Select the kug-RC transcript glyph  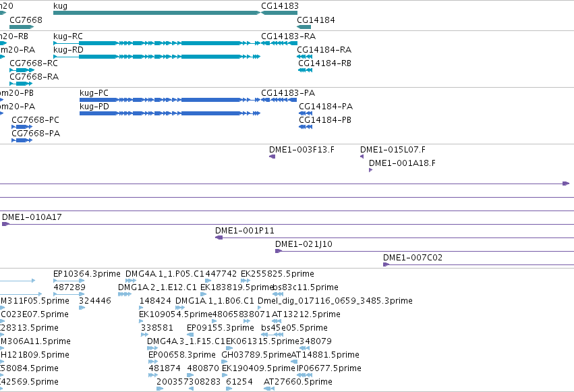(x=156, y=43)
